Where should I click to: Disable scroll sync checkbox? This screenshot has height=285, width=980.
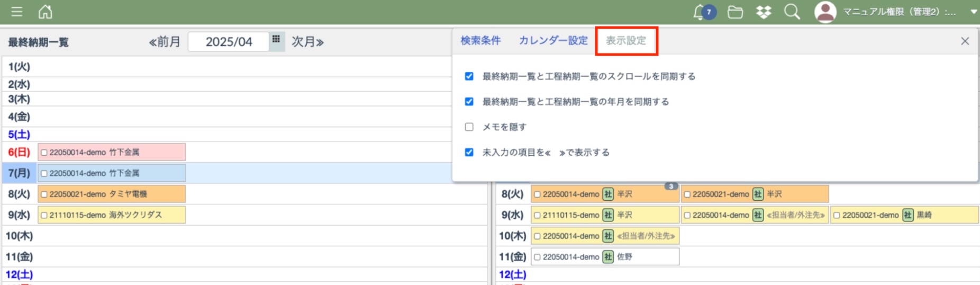(x=469, y=76)
